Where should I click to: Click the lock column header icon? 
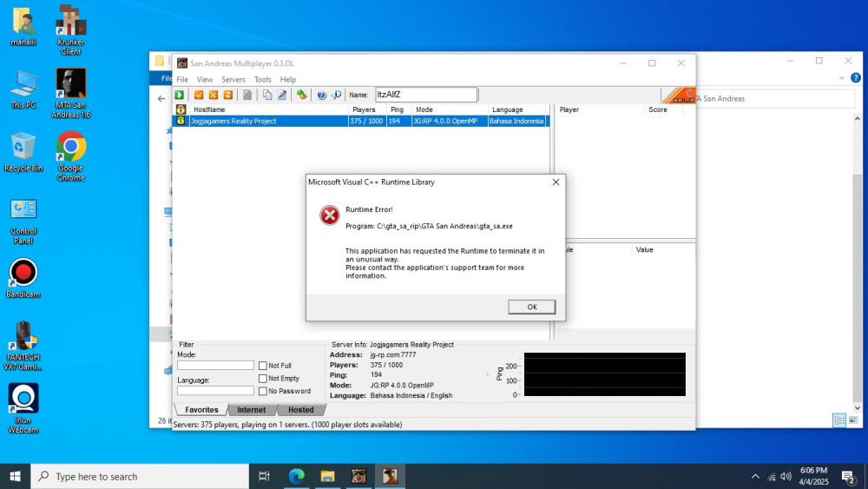click(x=181, y=109)
